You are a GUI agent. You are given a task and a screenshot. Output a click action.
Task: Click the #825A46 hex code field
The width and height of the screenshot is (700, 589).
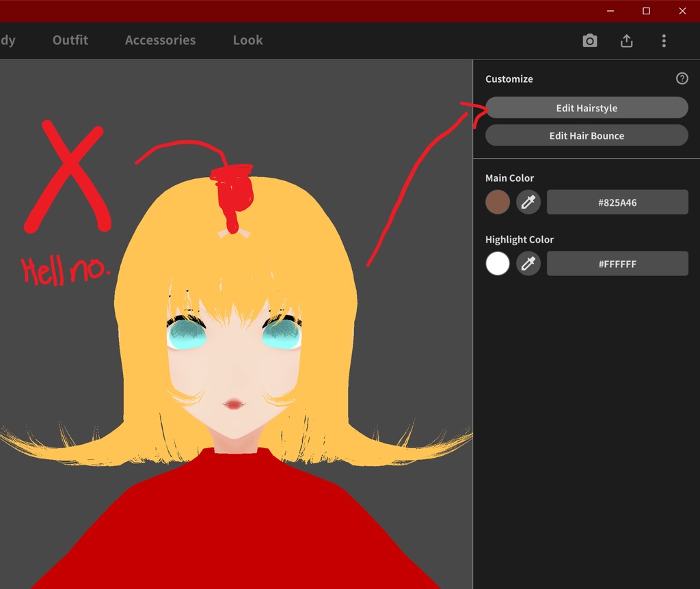[x=617, y=202]
